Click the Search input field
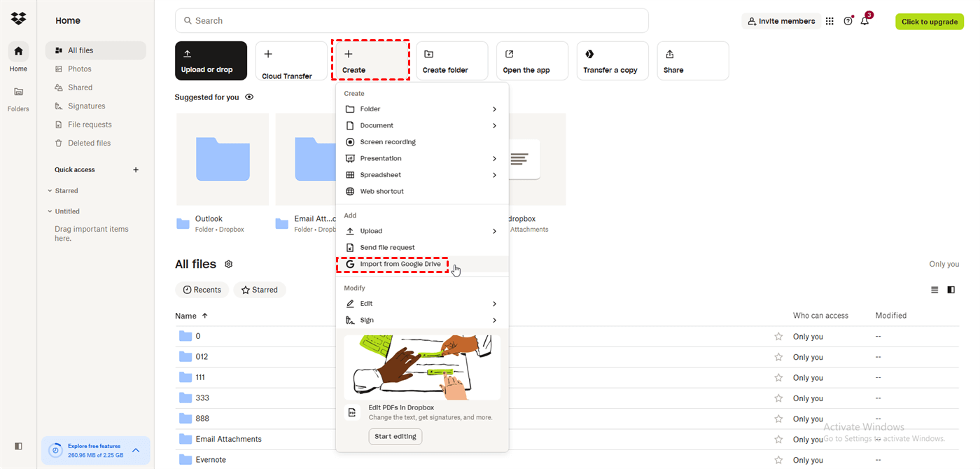 tap(412, 21)
